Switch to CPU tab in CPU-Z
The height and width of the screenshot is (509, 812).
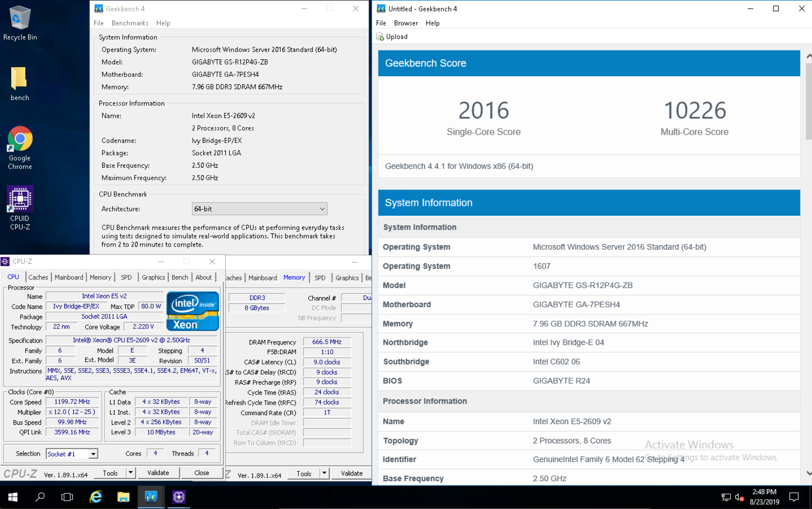(13, 277)
